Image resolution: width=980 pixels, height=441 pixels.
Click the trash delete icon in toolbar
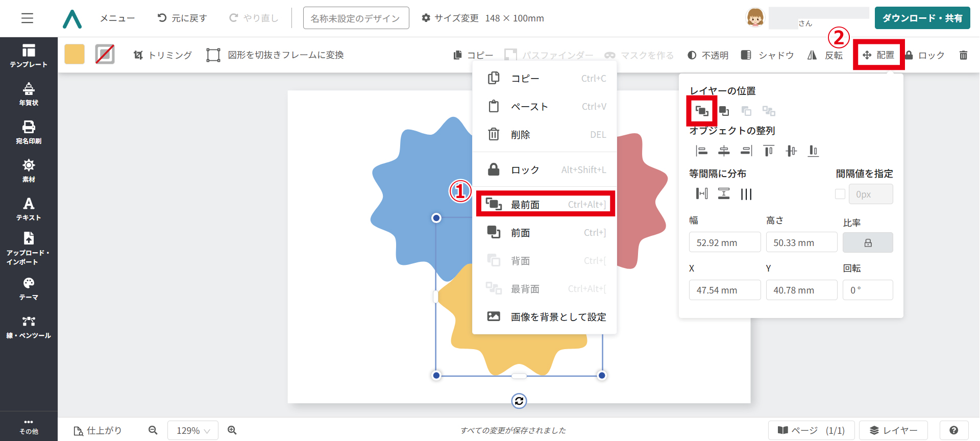point(963,55)
